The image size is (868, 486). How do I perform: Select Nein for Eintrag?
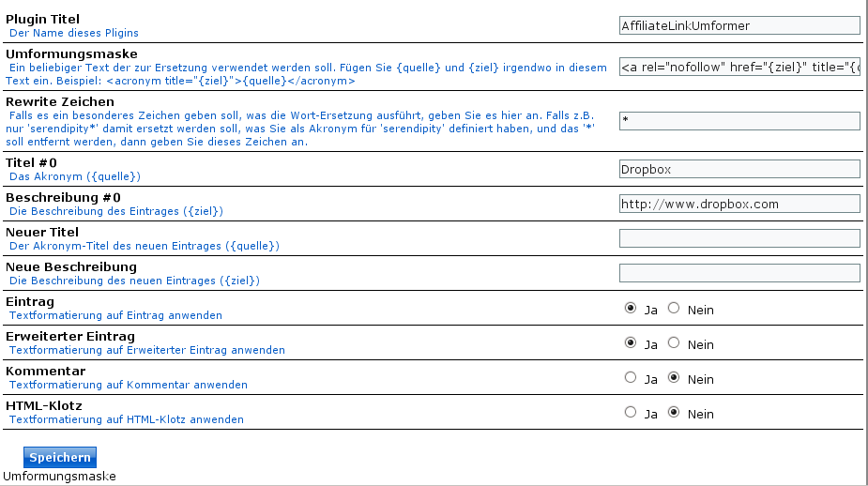click(673, 308)
